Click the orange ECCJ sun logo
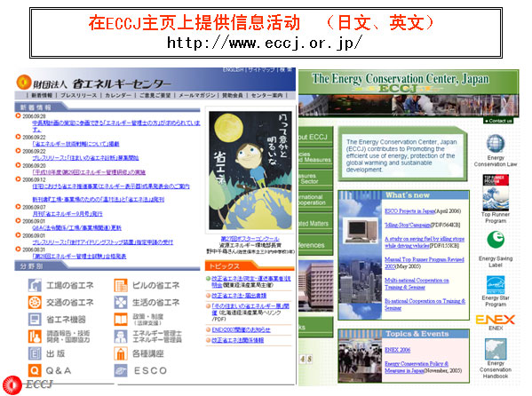Image resolution: width=532 pixels, height=396 pixels. pyautogui.click(x=23, y=82)
